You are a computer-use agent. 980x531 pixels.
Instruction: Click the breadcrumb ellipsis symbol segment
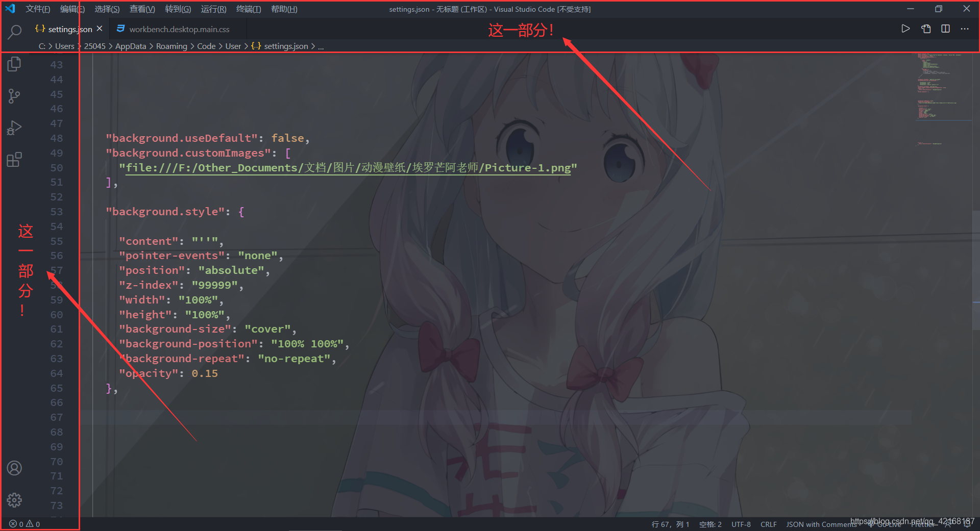[x=321, y=46]
